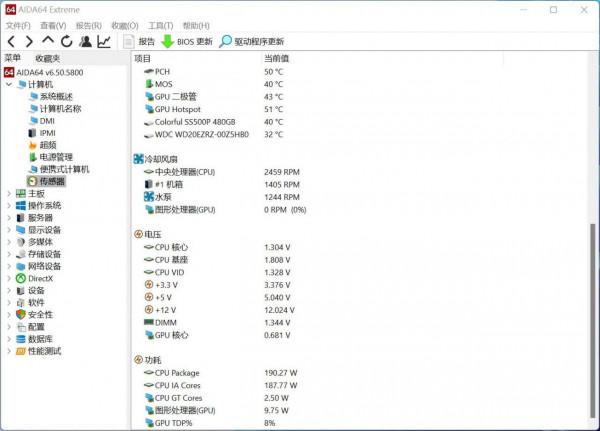Expand the 服务器 tree node

click(9, 218)
